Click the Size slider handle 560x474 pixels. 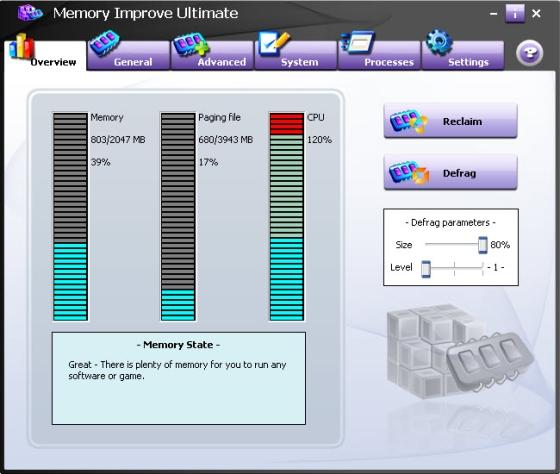[x=482, y=245]
